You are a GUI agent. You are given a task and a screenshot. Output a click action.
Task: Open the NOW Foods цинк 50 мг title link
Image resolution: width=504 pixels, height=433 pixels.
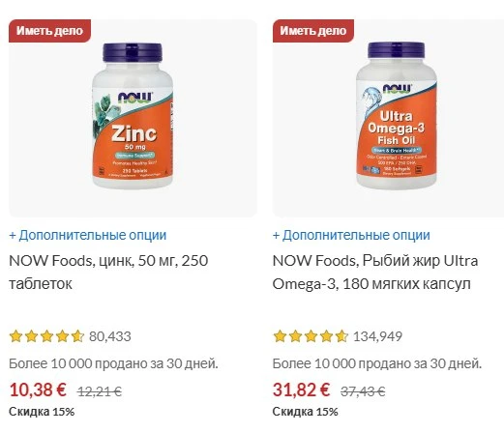pyautogui.click(x=108, y=273)
